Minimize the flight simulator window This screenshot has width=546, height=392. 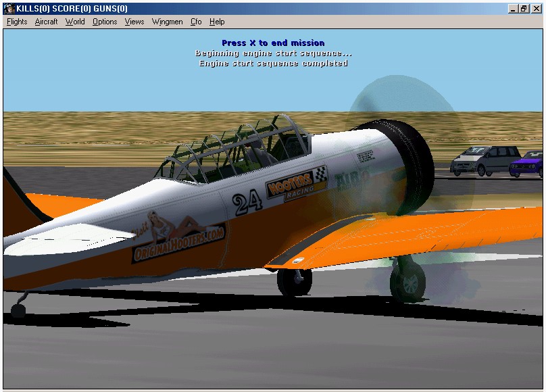tap(512, 9)
